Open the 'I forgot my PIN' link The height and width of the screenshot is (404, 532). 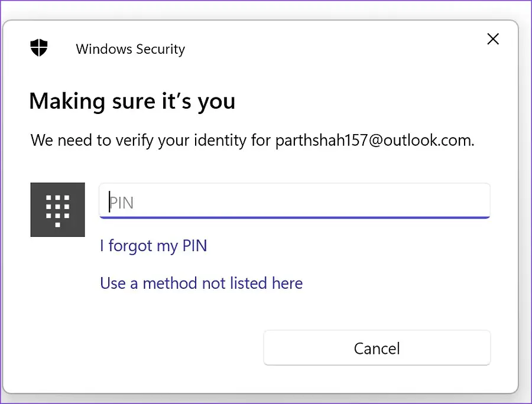(x=153, y=245)
